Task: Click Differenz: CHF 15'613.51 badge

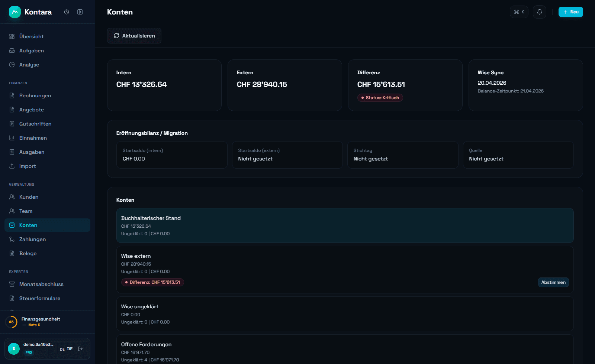Action: (152, 282)
